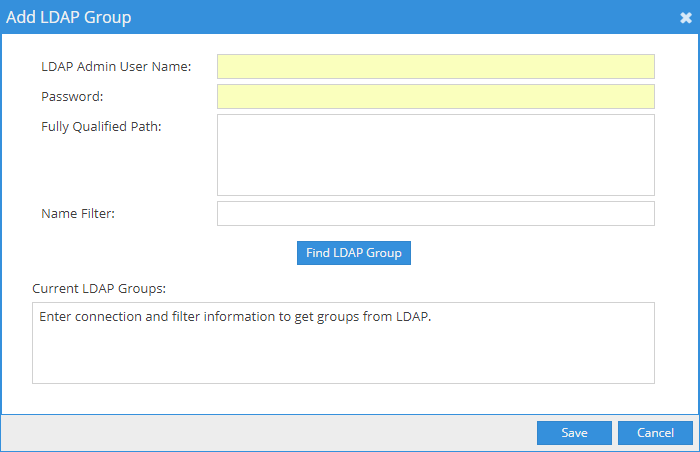Image resolution: width=700 pixels, height=452 pixels.
Task: Click the 'Name Filter:' label
Action: (x=78, y=213)
